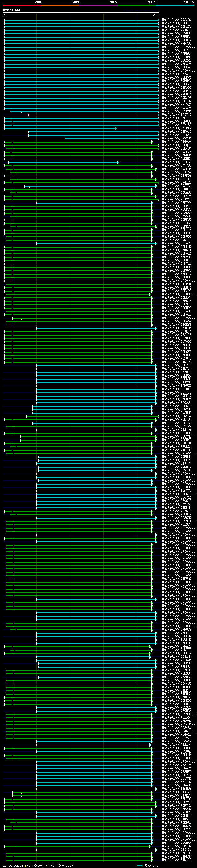The height and width of the screenshot is (868, 197).
Task: Select label UniRef100_B9HL49
Action: (177, 67)
